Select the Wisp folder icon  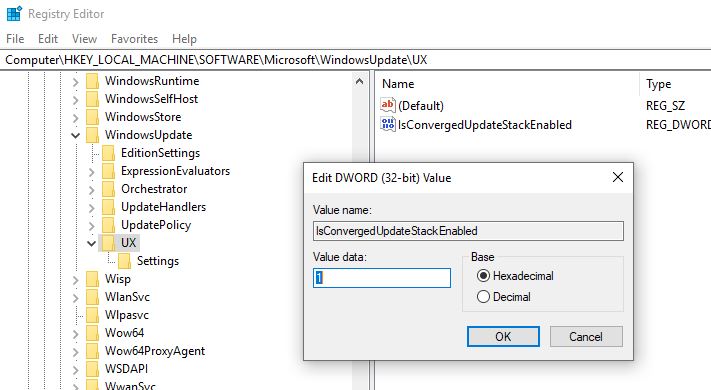93,279
